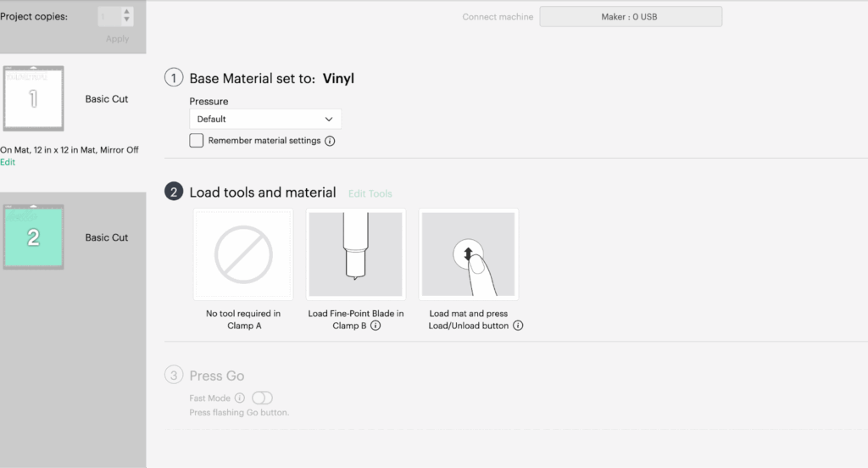Viewport: 868px width, 468px height.
Task: Click the Fine-Point Blade illustration
Action: [x=356, y=254]
